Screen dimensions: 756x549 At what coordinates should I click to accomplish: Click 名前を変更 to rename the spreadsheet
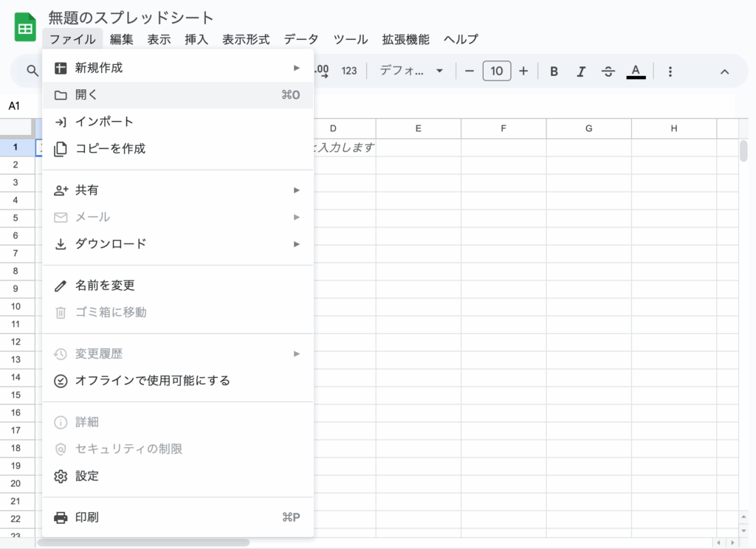(x=111, y=284)
